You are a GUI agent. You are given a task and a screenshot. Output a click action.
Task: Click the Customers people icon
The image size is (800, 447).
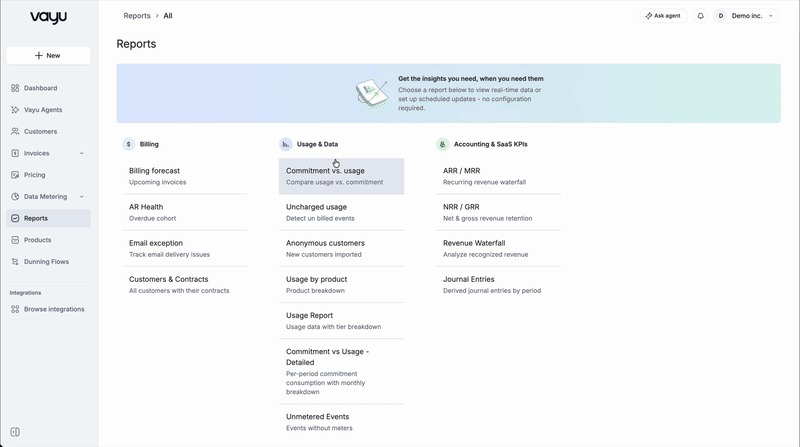[15, 132]
